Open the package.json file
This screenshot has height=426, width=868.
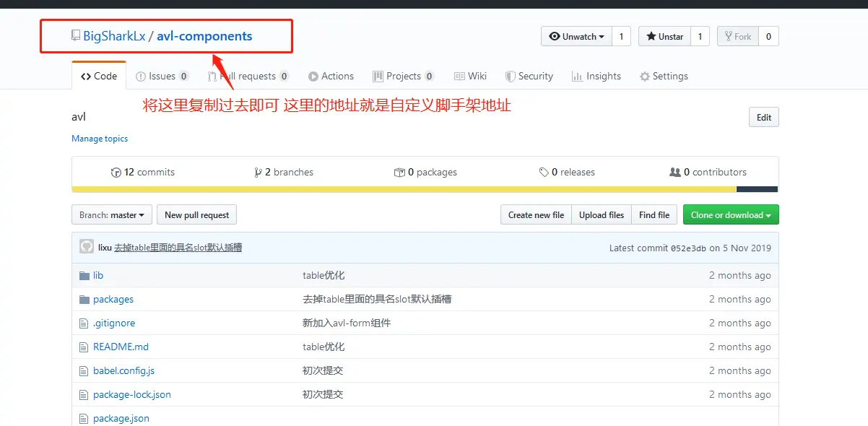[121, 418]
